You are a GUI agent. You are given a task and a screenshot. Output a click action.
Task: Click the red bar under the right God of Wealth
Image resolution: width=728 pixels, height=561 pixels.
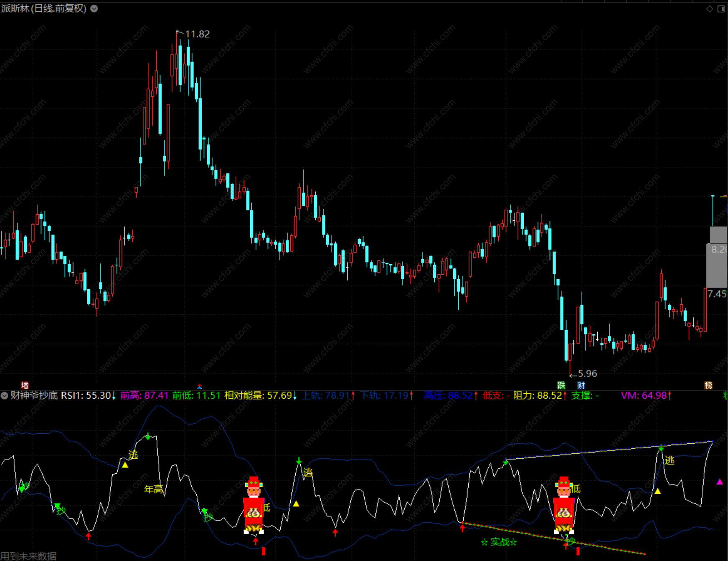click(x=578, y=551)
